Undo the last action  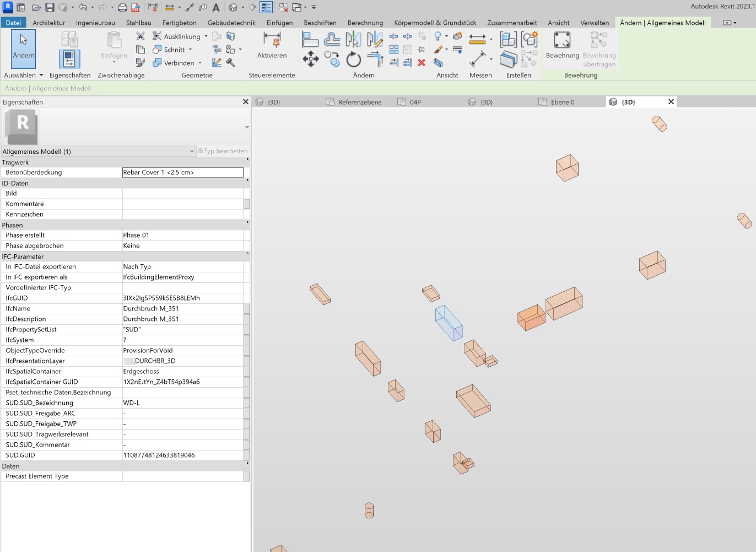coord(83,8)
